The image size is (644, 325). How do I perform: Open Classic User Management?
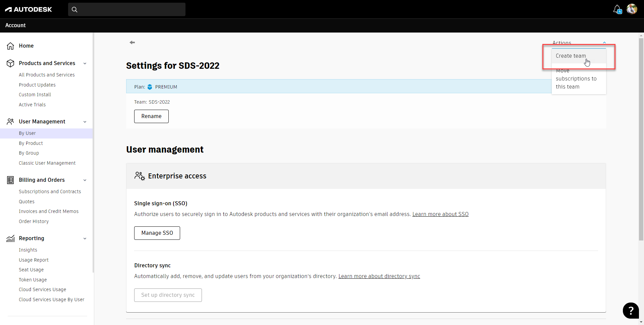pyautogui.click(x=47, y=163)
